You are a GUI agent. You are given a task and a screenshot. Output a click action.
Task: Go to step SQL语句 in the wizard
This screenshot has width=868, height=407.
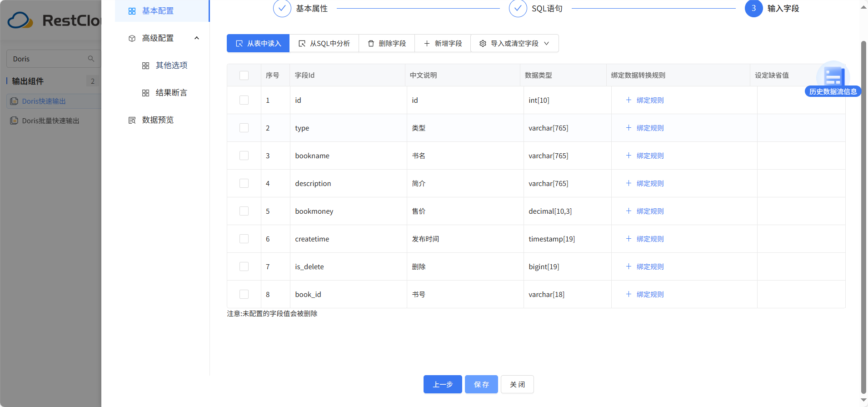tap(536, 9)
